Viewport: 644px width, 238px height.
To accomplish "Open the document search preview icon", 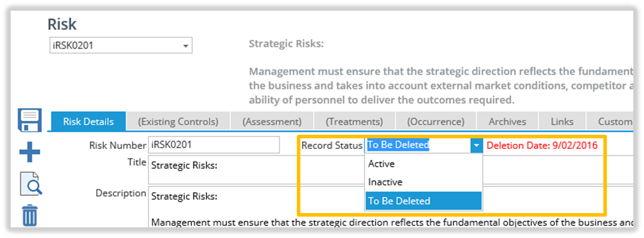I will [30, 184].
